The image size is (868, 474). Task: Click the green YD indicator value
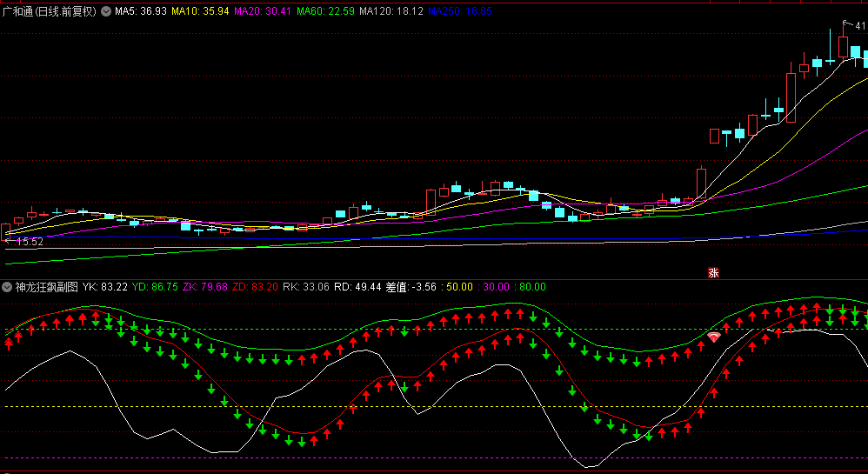point(155,286)
